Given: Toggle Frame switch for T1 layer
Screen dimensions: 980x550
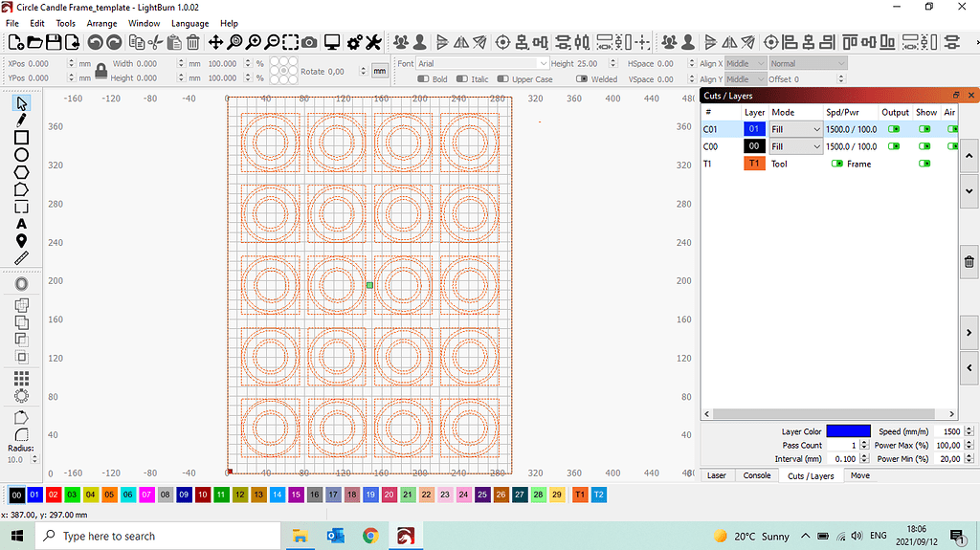Looking at the screenshot, I should pyautogui.click(x=836, y=164).
